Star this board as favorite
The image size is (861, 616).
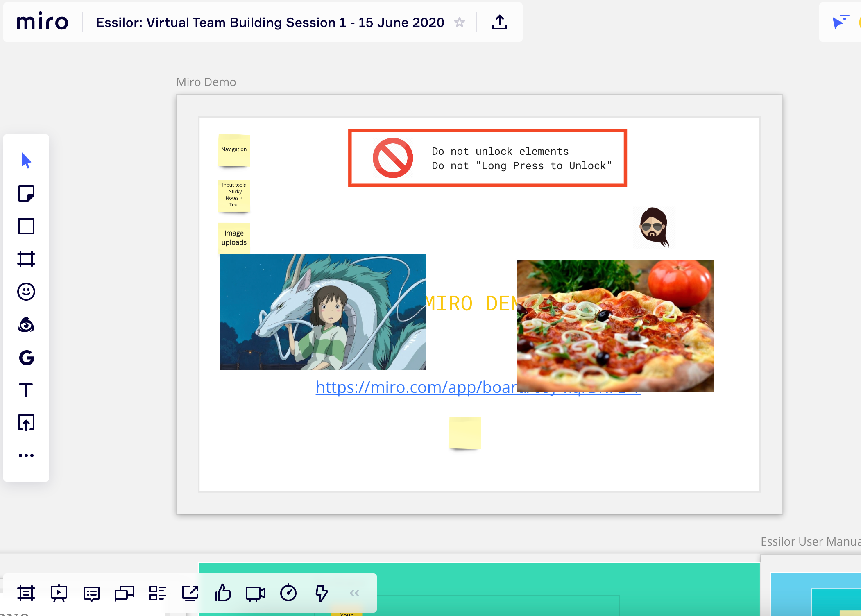coord(460,22)
